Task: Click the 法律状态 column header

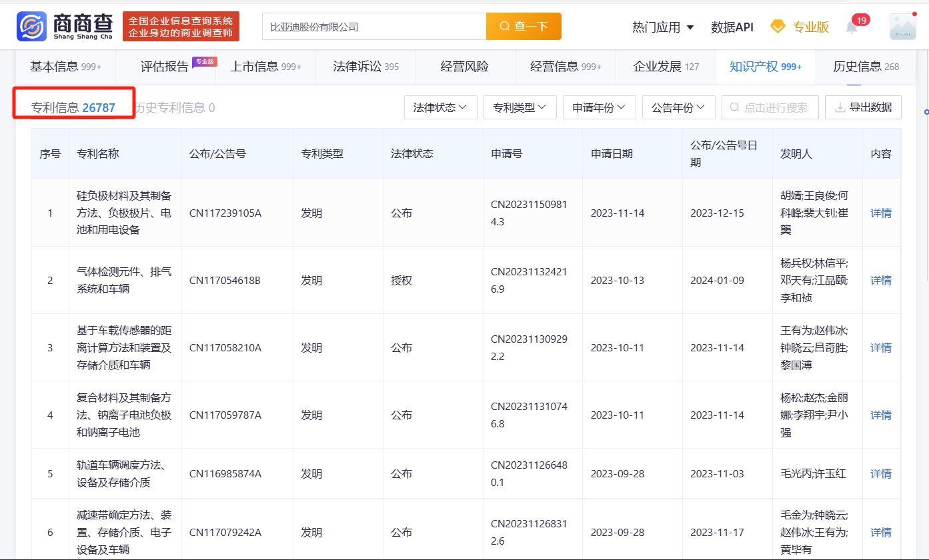Action: (412, 153)
